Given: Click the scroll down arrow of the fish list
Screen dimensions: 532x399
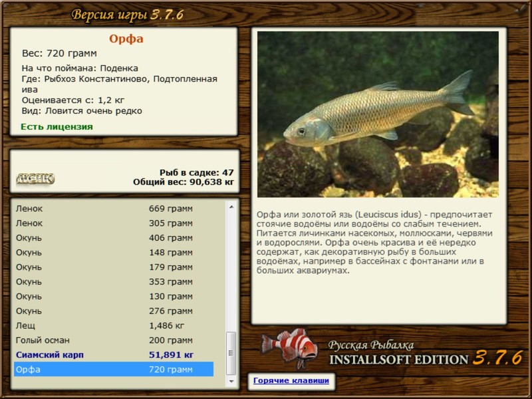Looking at the screenshot, I should coord(231,382).
